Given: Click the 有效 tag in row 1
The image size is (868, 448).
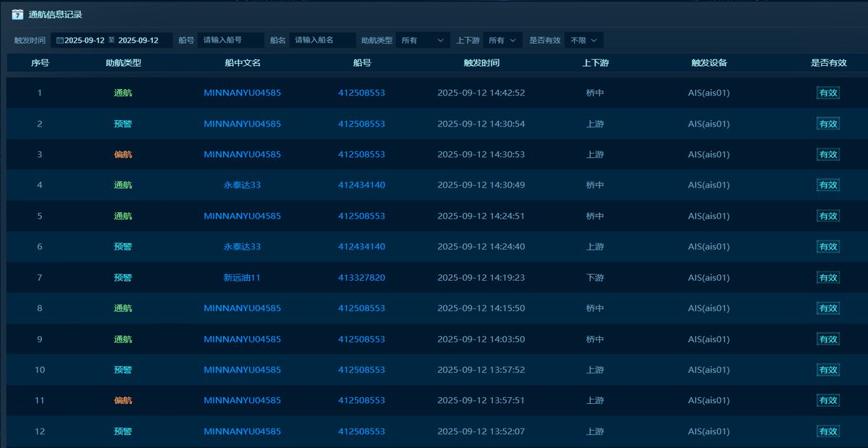Looking at the screenshot, I should tap(827, 93).
